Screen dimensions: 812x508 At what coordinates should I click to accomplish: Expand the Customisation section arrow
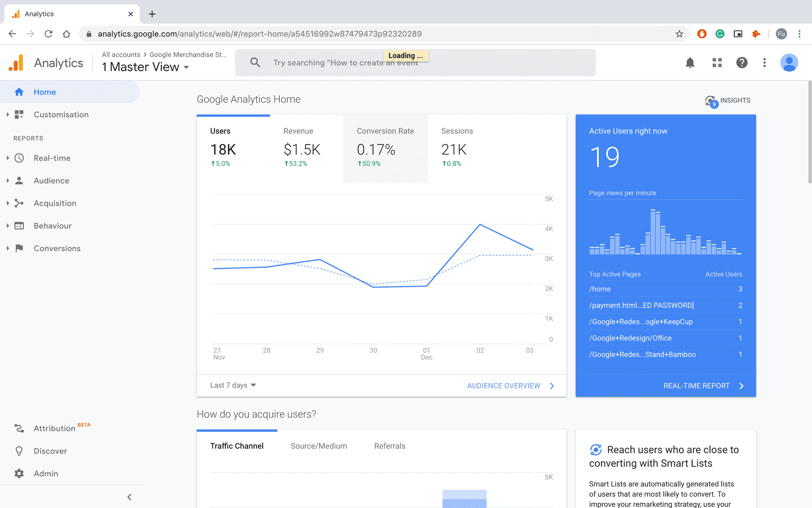tap(8, 115)
